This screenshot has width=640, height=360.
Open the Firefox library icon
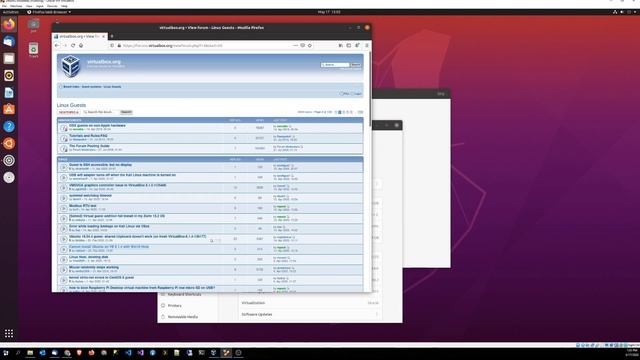click(x=340, y=45)
